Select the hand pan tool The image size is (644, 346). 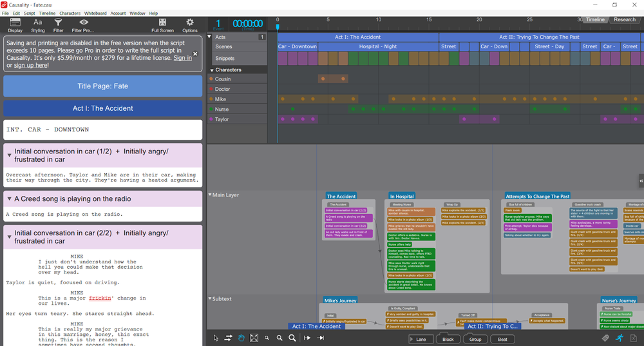(241, 338)
